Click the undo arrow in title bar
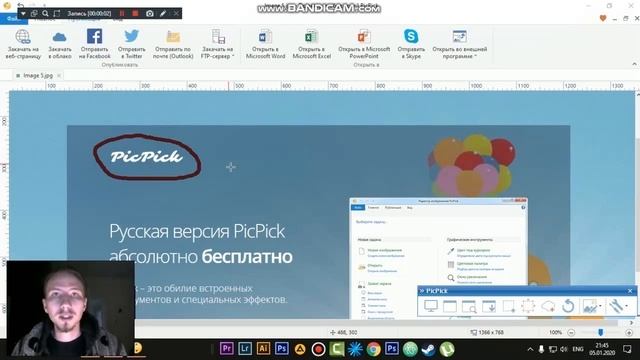 (20, 5)
